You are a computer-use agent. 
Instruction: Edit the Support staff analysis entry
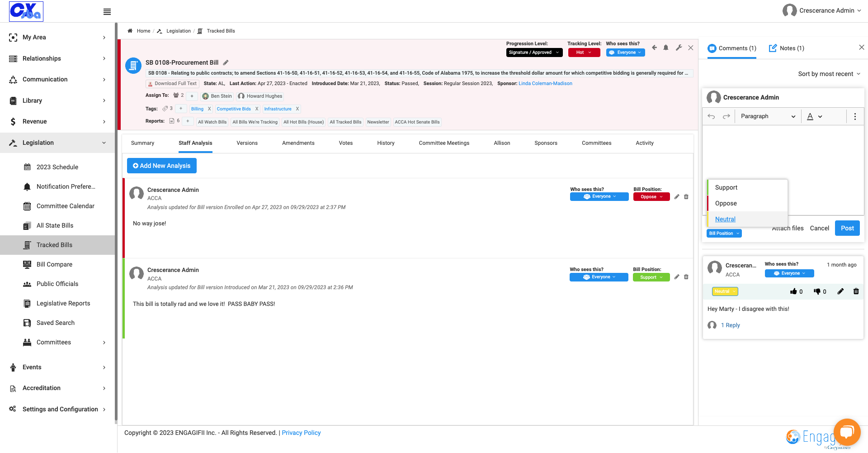pos(677,277)
